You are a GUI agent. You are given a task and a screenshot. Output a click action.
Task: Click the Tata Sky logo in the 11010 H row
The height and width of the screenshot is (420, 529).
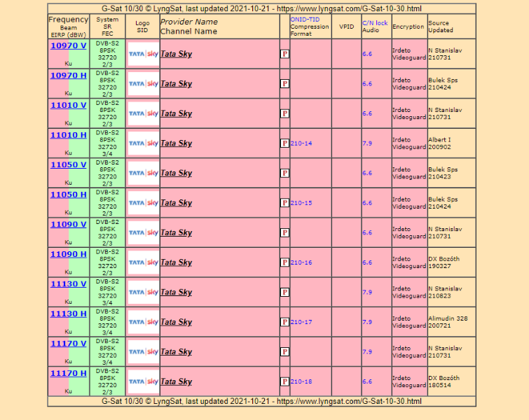(x=143, y=143)
